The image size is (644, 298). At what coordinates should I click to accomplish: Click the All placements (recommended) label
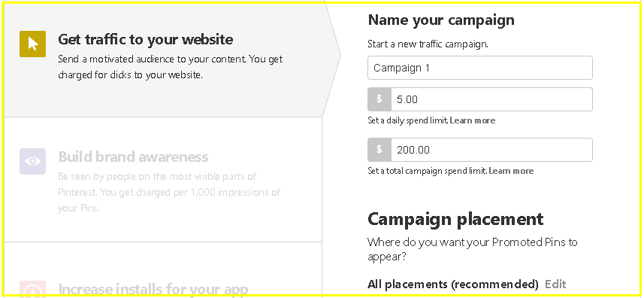click(x=453, y=284)
